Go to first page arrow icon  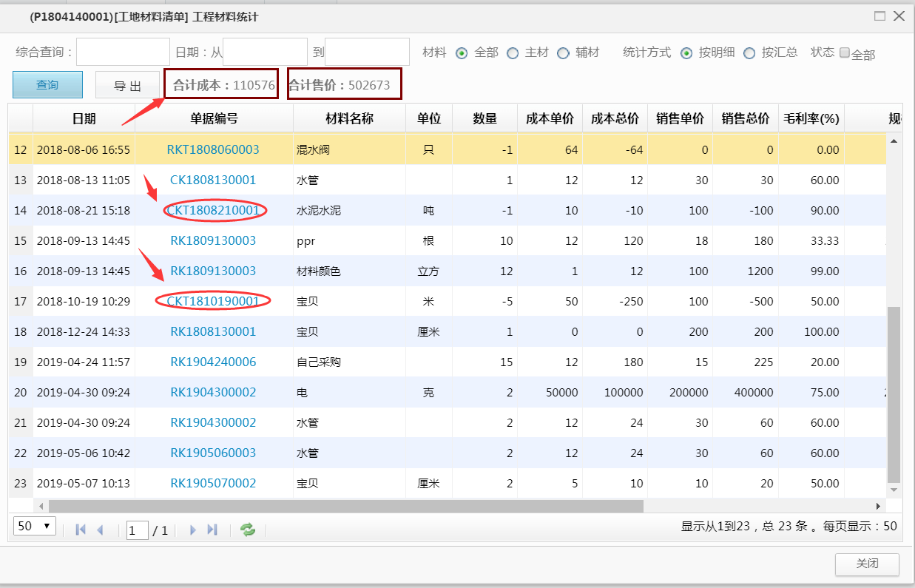pyautogui.click(x=81, y=530)
